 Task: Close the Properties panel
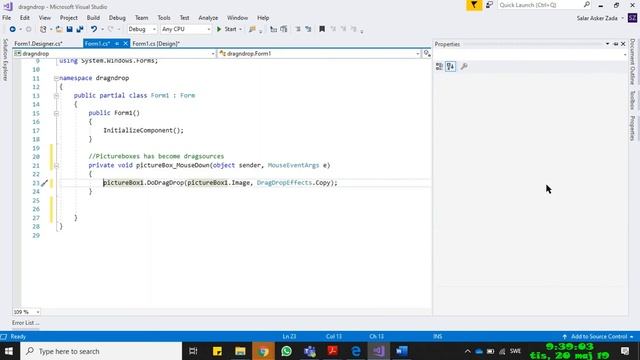[x=623, y=44]
